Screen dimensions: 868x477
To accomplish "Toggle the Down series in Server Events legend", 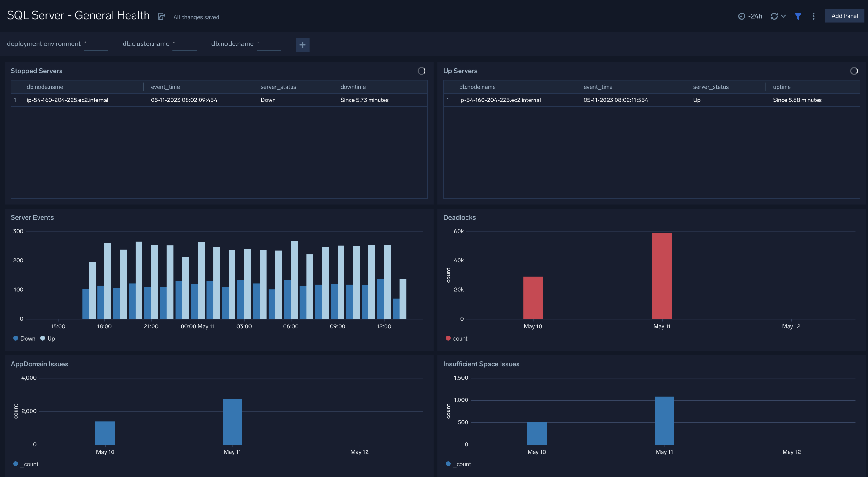I will point(24,338).
